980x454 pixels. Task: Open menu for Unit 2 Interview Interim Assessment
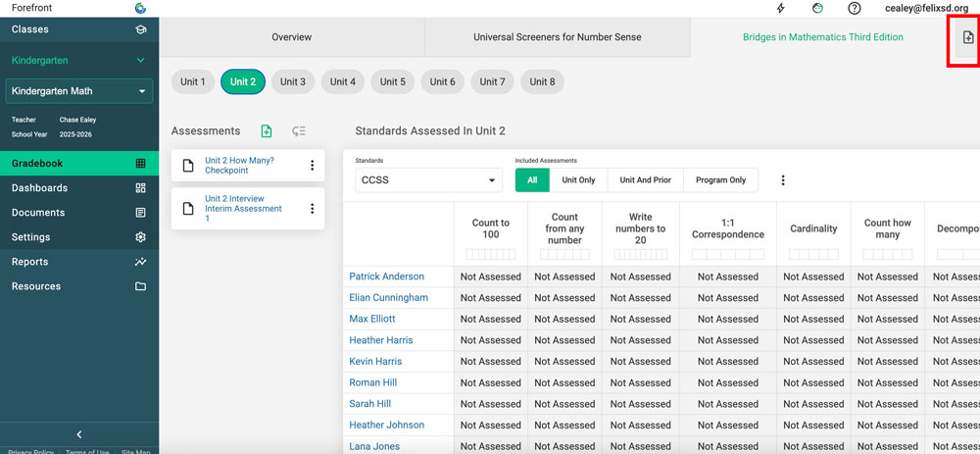(312, 208)
